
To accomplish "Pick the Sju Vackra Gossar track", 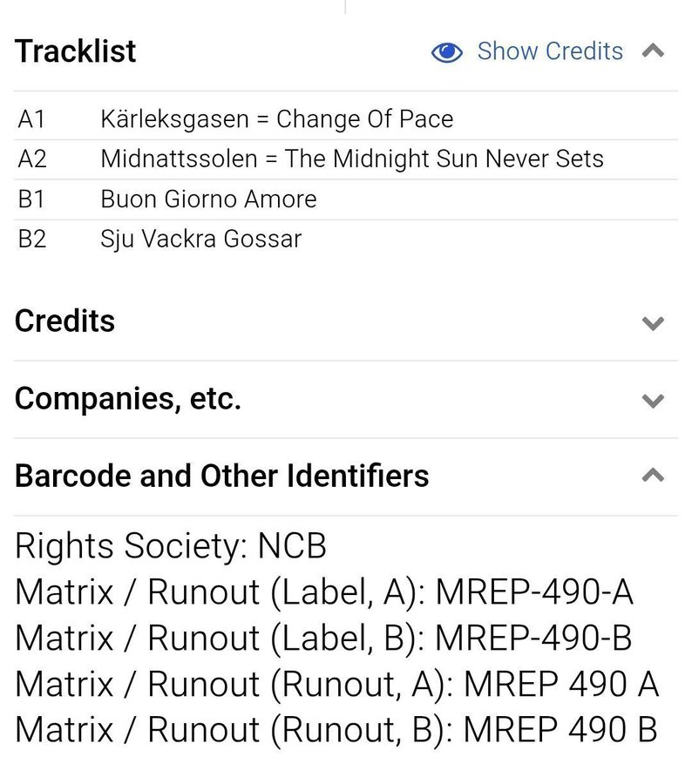I will tap(201, 240).
